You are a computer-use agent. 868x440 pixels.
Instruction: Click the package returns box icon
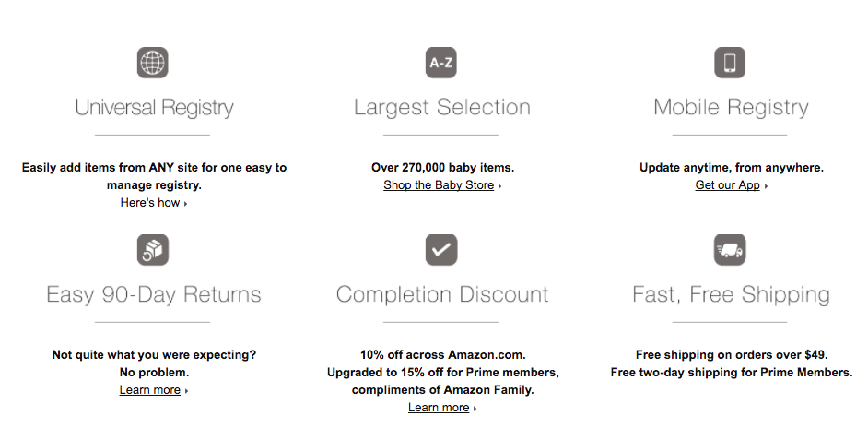point(153,250)
